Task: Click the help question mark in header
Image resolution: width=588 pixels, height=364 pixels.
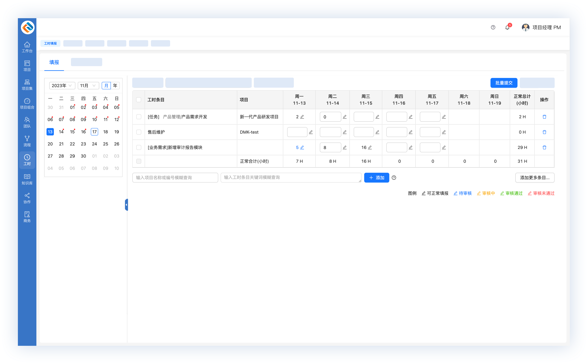Action: click(493, 27)
